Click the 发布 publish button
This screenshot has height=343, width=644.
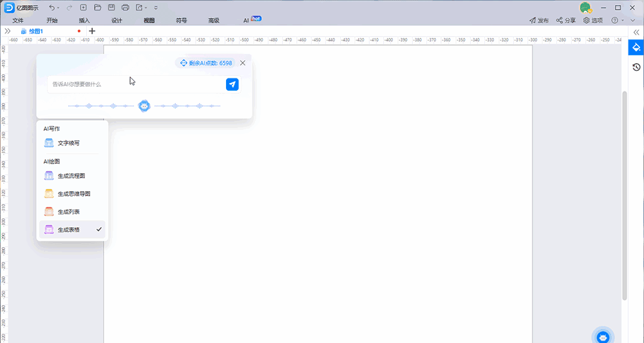(x=539, y=21)
